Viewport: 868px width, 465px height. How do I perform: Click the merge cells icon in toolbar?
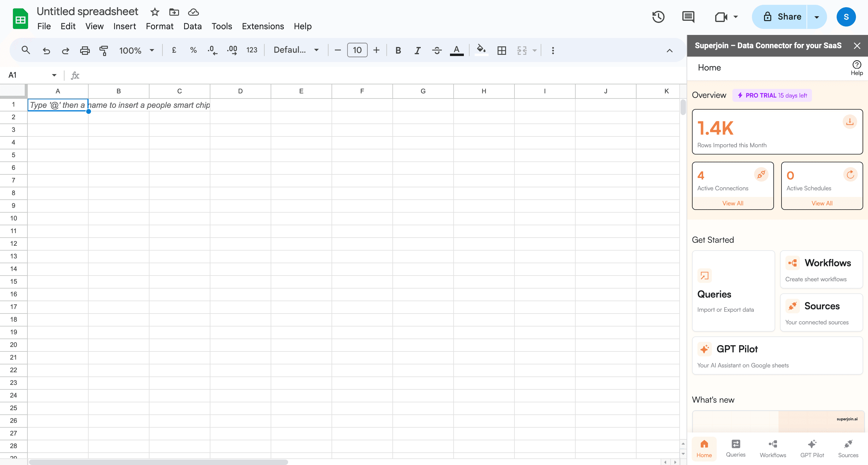pyautogui.click(x=522, y=51)
